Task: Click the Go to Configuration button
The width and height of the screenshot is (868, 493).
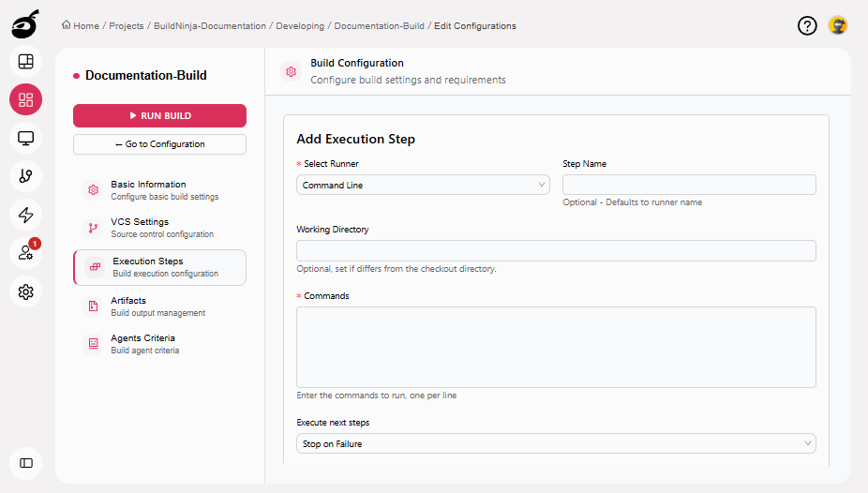Action: (159, 144)
